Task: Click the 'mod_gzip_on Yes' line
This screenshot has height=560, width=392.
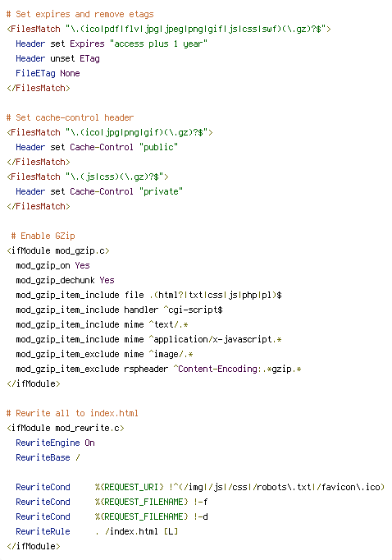Action: (52, 265)
